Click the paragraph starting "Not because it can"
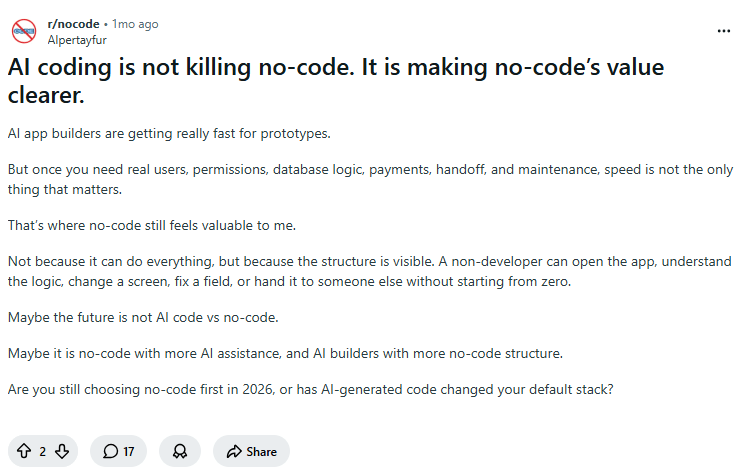The image size is (754, 475). [369, 271]
